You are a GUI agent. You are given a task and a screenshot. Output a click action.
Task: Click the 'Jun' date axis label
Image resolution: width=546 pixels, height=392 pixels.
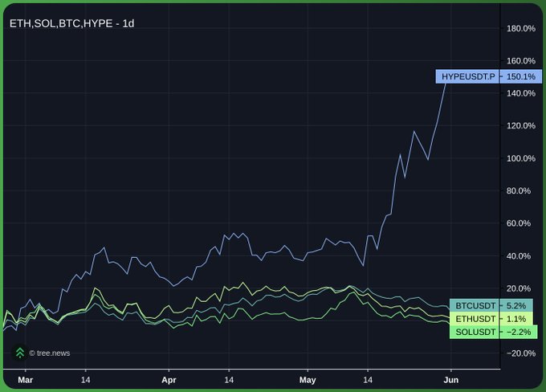(451, 380)
